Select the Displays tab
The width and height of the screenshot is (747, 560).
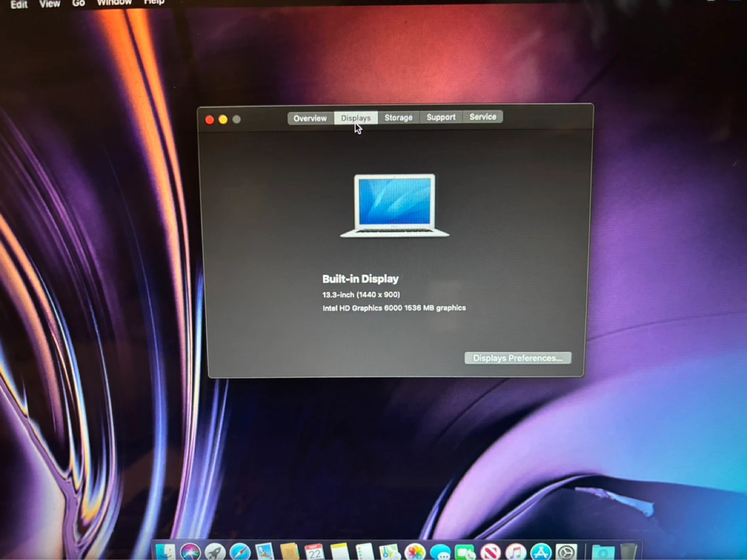coord(356,118)
